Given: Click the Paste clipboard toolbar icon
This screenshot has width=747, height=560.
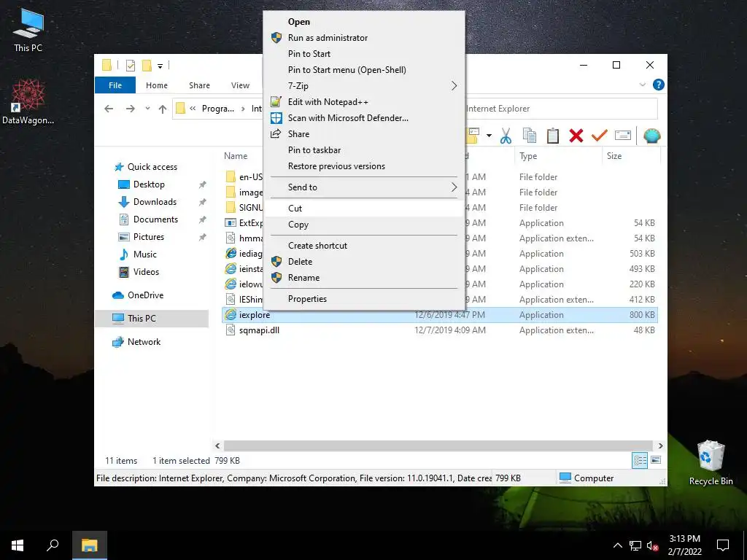Looking at the screenshot, I should (x=553, y=136).
